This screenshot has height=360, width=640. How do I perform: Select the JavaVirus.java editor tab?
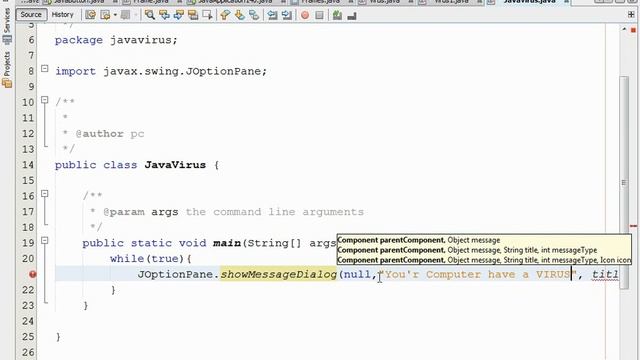pyautogui.click(x=529, y=2)
